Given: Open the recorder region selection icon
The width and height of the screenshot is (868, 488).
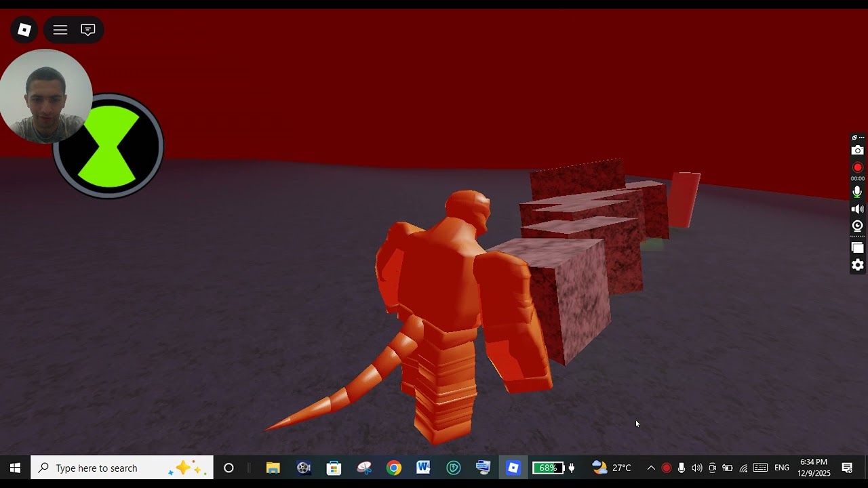Looking at the screenshot, I should tap(858, 248).
